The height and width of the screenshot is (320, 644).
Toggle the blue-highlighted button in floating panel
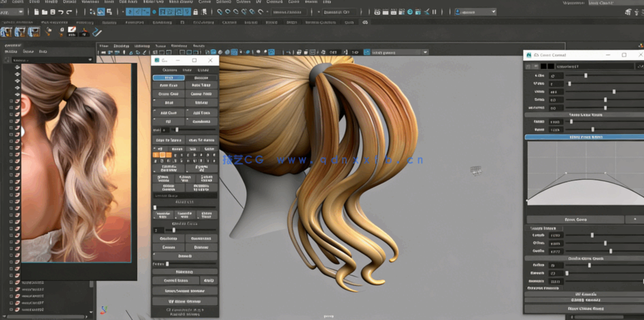tap(168, 77)
